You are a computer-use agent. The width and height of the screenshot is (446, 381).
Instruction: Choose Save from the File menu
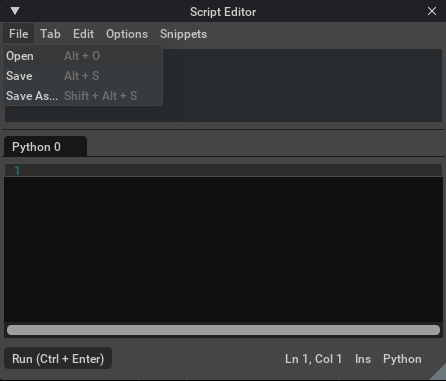(x=83, y=76)
